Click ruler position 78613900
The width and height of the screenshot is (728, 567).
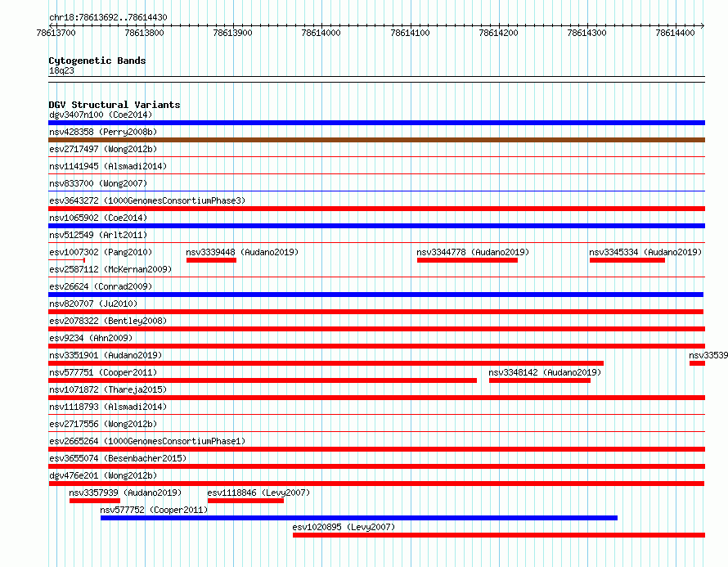(x=232, y=33)
